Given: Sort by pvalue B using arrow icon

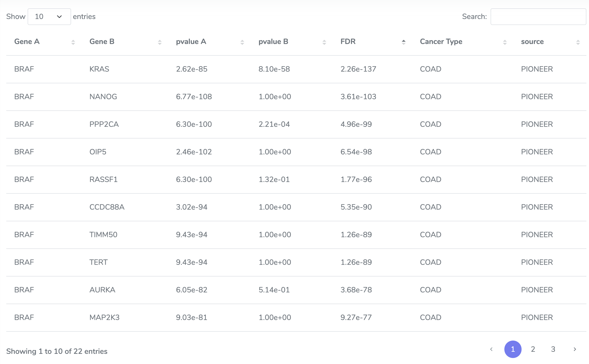Looking at the screenshot, I should click(324, 42).
